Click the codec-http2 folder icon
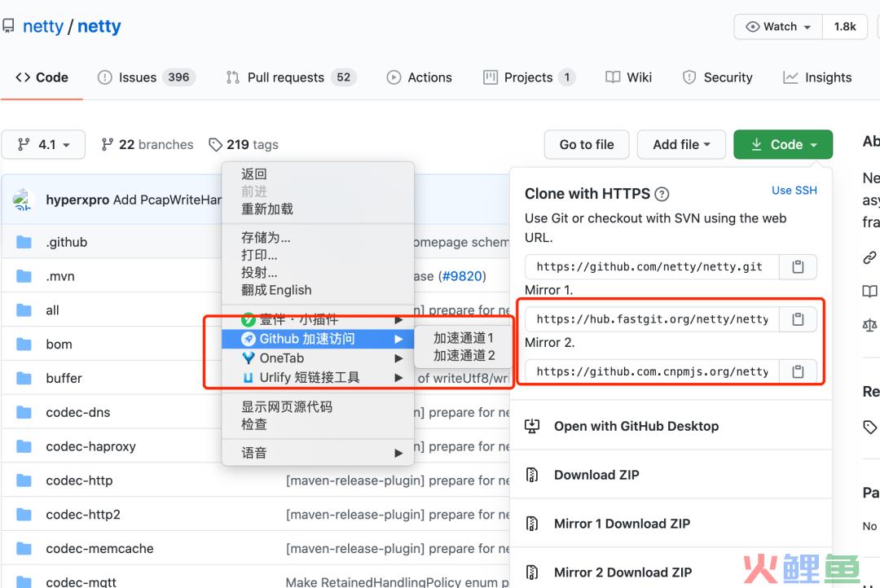 [x=24, y=515]
